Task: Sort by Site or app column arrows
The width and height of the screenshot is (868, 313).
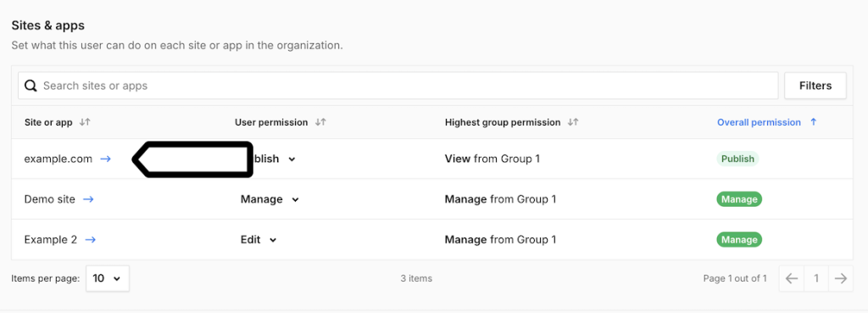Action: 85,122
